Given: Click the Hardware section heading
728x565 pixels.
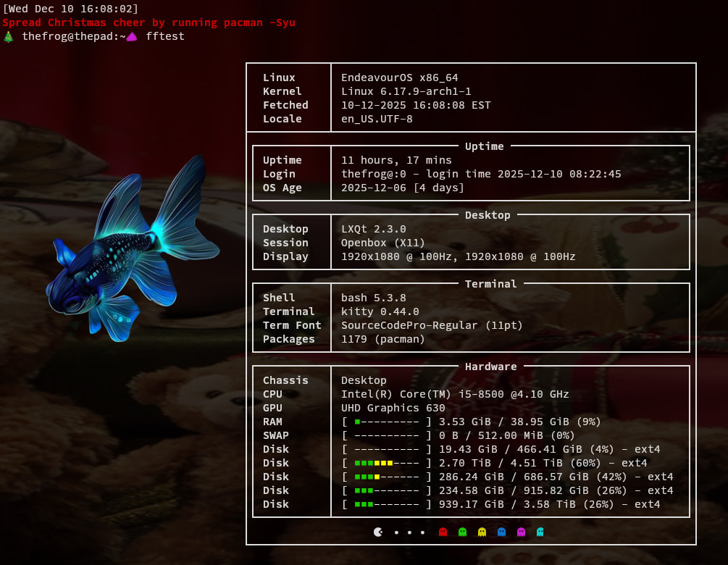Looking at the screenshot, I should pyautogui.click(x=490, y=367).
